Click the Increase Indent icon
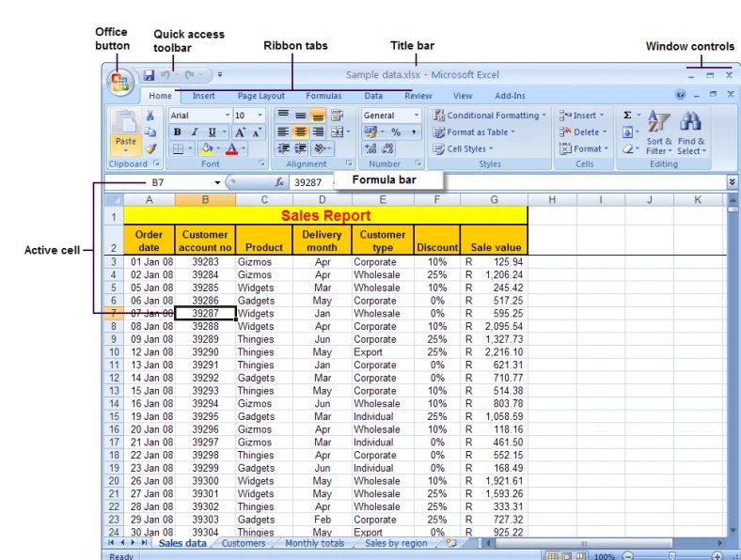Viewport: 741px width, 560px height. pyautogui.click(x=301, y=148)
